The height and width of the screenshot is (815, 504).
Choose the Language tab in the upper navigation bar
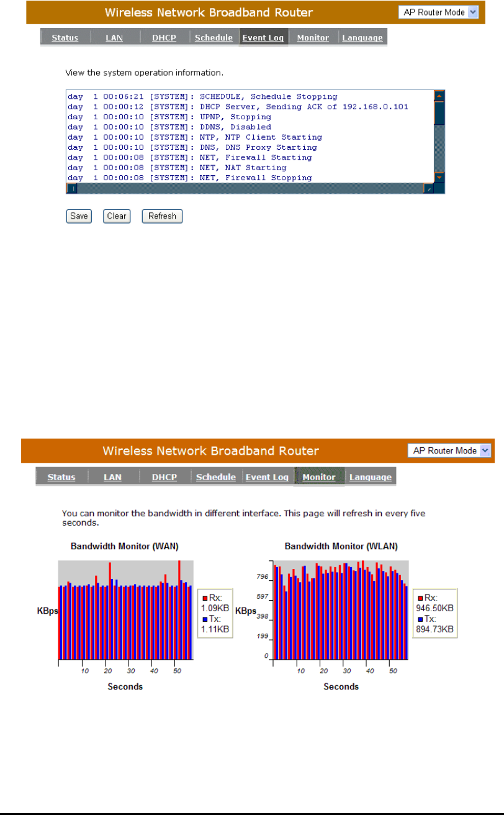pos(362,38)
